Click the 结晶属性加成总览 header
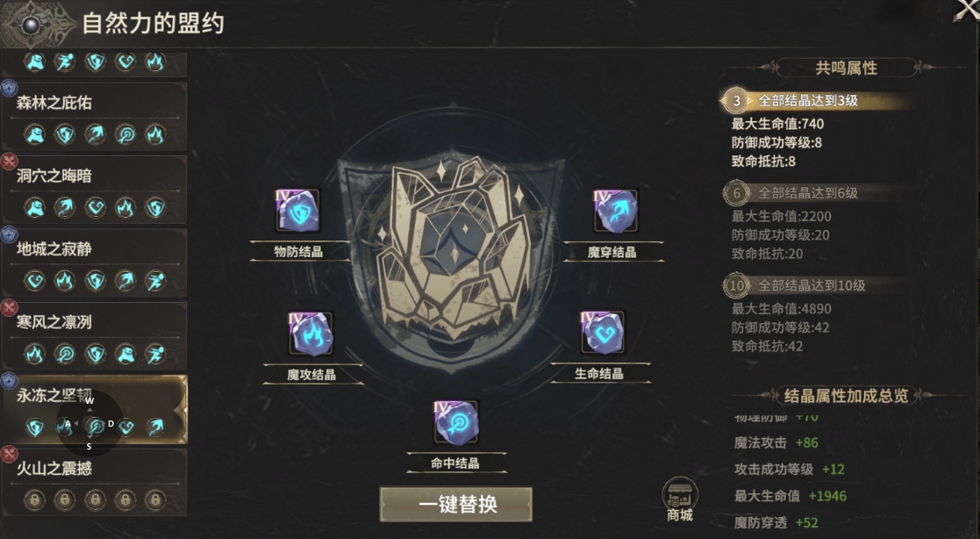 tap(846, 395)
